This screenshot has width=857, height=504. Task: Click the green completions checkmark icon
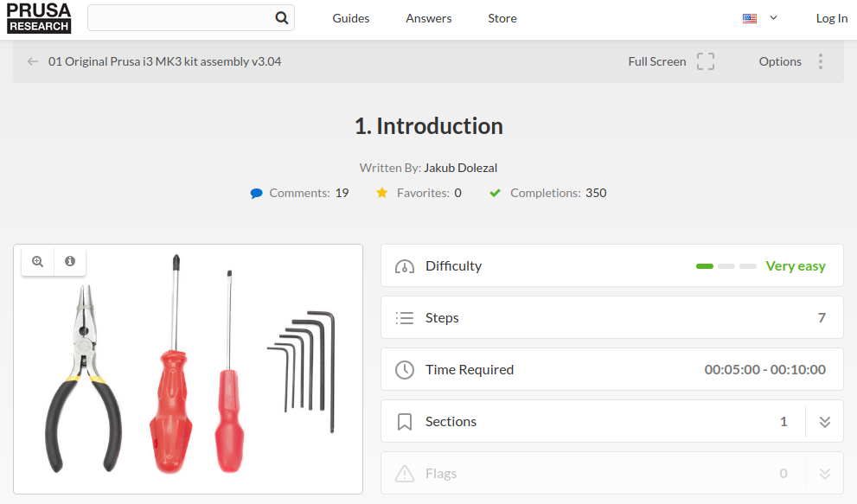click(496, 193)
